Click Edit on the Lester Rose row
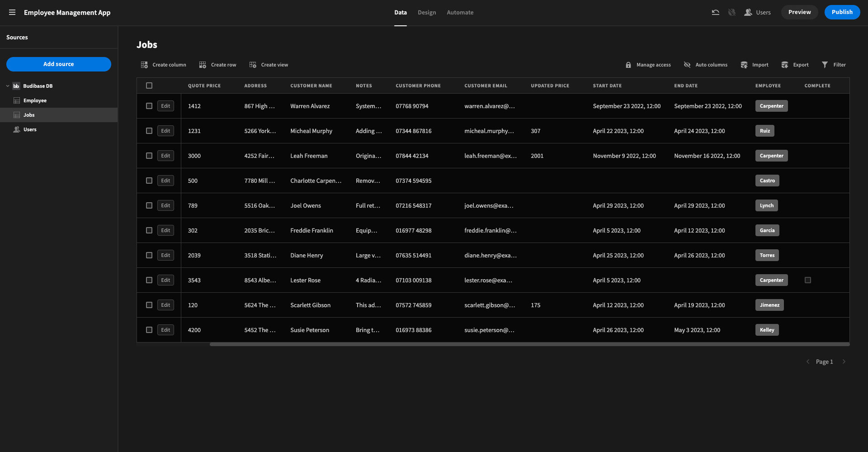The width and height of the screenshot is (868, 452). click(x=166, y=280)
